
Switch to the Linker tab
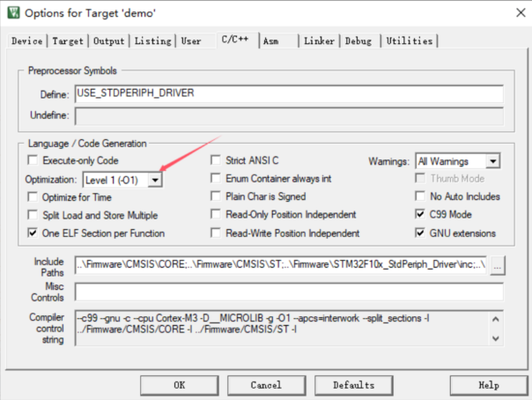point(319,41)
